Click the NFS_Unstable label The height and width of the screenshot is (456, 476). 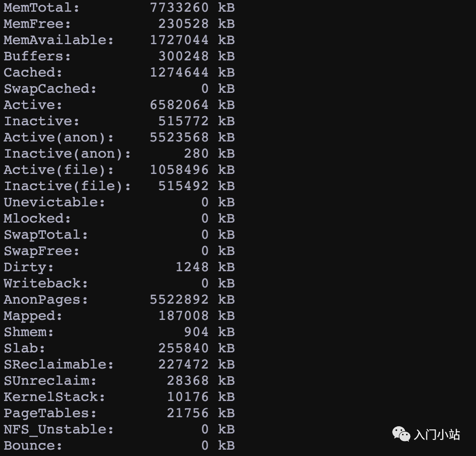click(x=59, y=429)
